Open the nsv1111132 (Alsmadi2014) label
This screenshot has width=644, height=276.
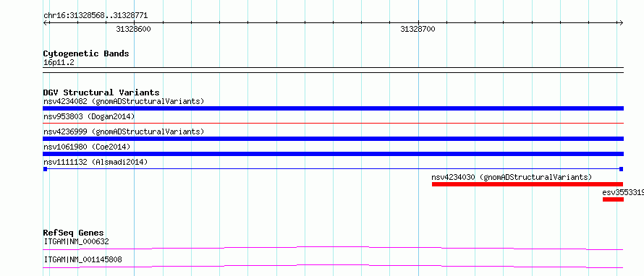point(96,162)
